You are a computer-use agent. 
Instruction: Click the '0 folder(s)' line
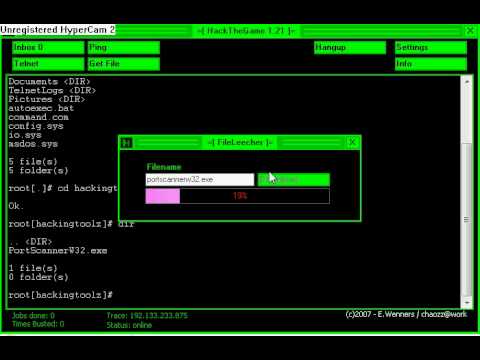click(x=39, y=277)
